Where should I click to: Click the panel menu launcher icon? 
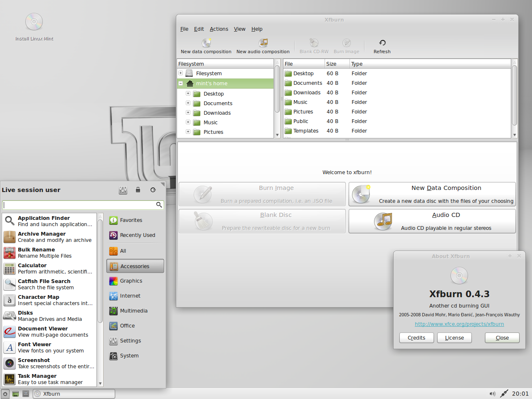(x=5, y=394)
